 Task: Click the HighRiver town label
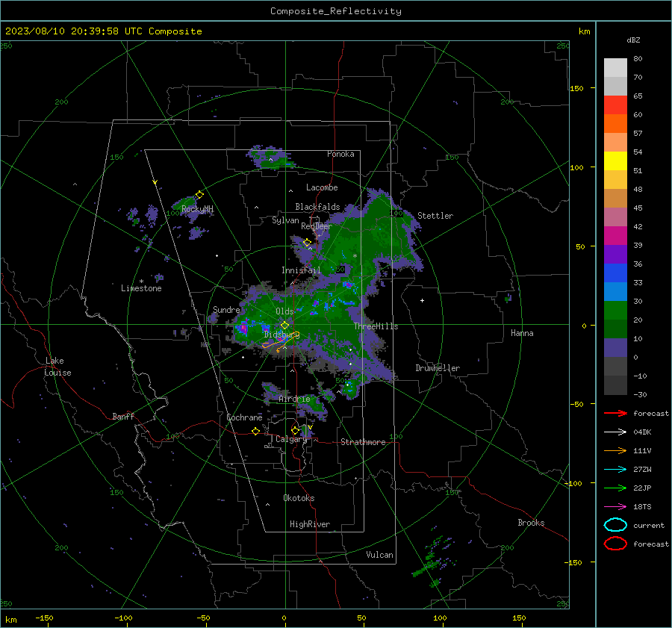310,524
